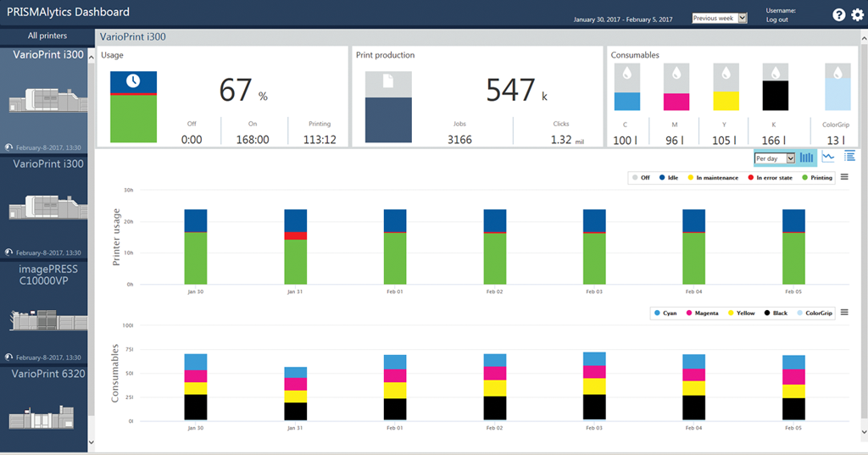Toggle the Idle series in usage legend
The width and height of the screenshot is (868, 455).
[669, 178]
